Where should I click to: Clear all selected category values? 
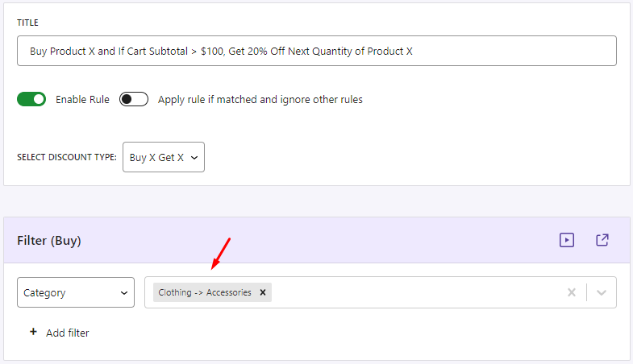[572, 292]
